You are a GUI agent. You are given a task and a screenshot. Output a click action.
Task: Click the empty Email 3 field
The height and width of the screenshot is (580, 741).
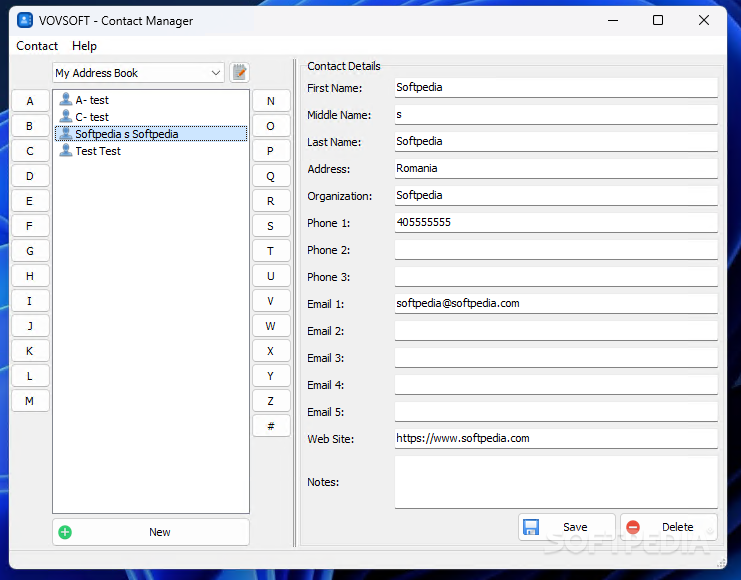(556, 357)
